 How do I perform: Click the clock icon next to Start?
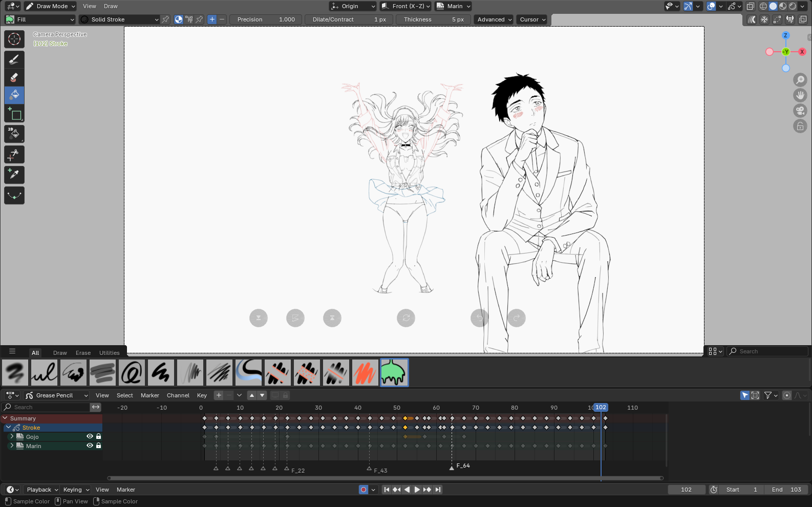(x=714, y=490)
